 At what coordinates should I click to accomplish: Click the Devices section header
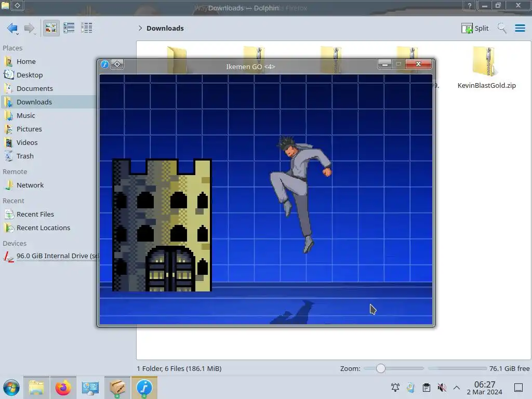15,244
